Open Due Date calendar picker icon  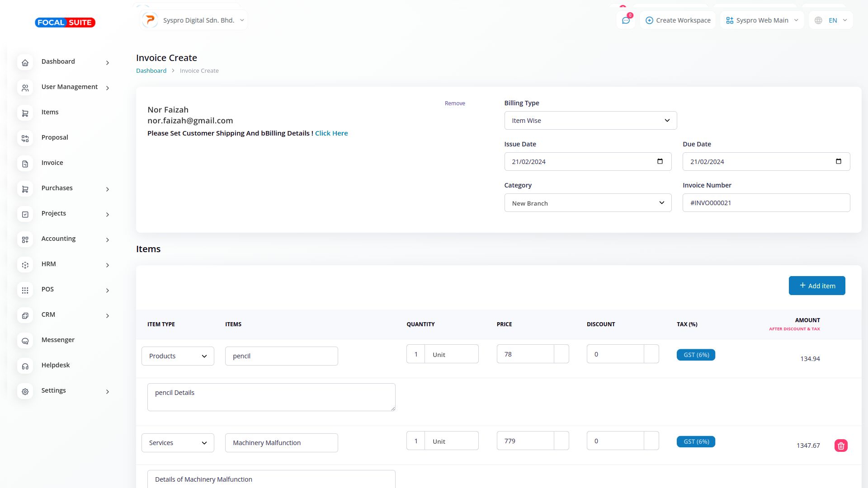pos(838,161)
